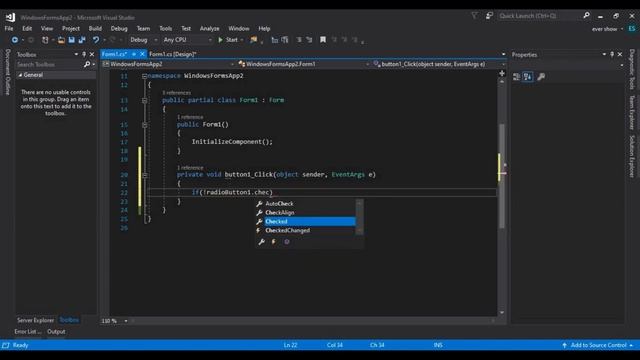Filter IntelliSense by events lightning icon

click(x=273, y=242)
